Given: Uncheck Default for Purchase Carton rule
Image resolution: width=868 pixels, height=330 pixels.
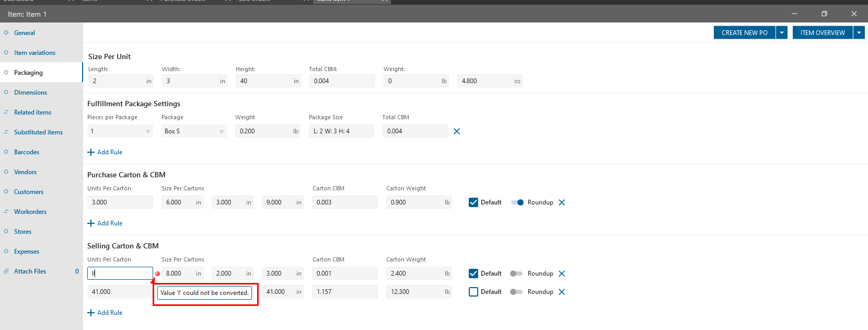Looking at the screenshot, I should [x=473, y=202].
